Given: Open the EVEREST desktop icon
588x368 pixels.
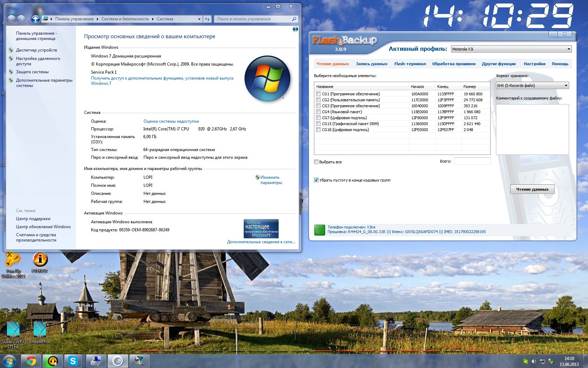Looking at the screenshot, I should (40, 263).
